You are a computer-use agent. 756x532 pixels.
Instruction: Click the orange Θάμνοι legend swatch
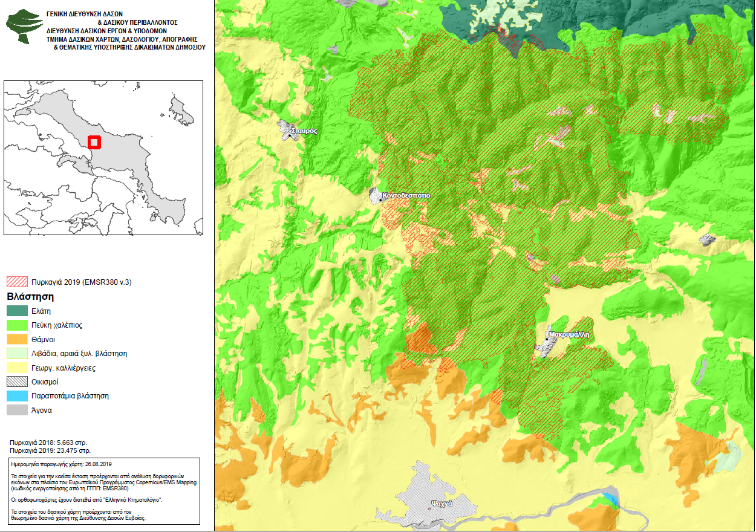click(x=17, y=339)
